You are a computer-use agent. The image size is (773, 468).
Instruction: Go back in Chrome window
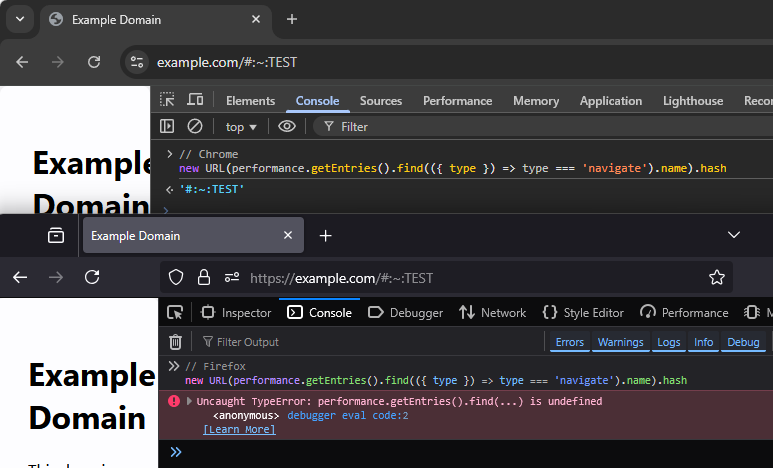click(x=22, y=62)
